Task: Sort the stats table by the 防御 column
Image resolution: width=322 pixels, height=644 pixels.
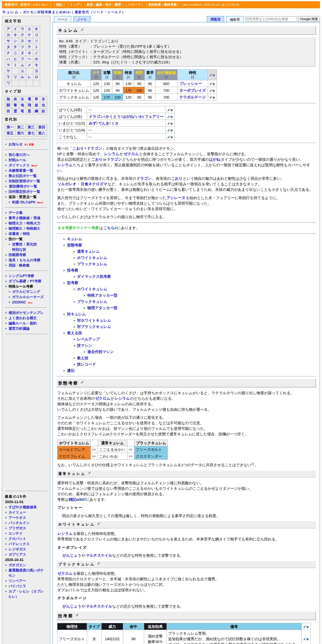Action: point(118,77)
